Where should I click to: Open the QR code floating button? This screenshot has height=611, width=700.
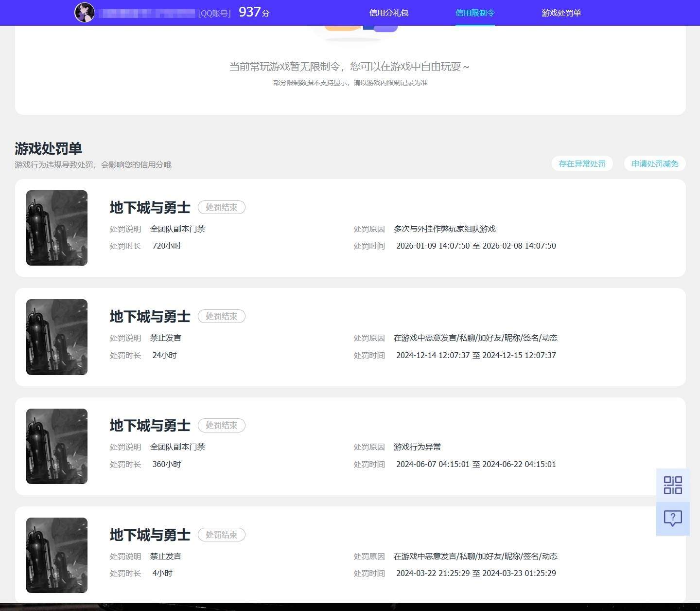[673, 485]
